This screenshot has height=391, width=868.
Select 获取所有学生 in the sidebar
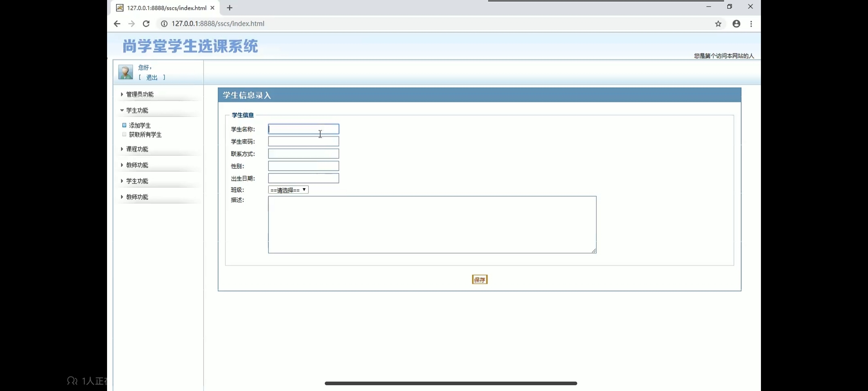pyautogui.click(x=145, y=135)
